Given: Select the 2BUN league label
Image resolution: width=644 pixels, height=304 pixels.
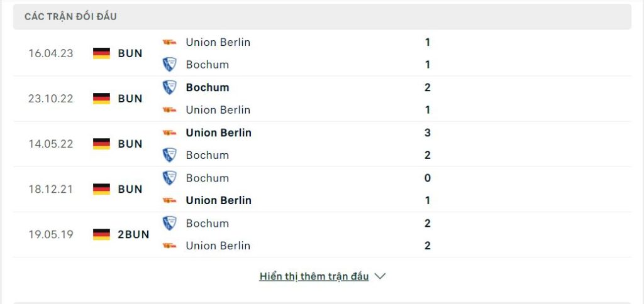Looking at the screenshot, I should pyautogui.click(x=133, y=234).
